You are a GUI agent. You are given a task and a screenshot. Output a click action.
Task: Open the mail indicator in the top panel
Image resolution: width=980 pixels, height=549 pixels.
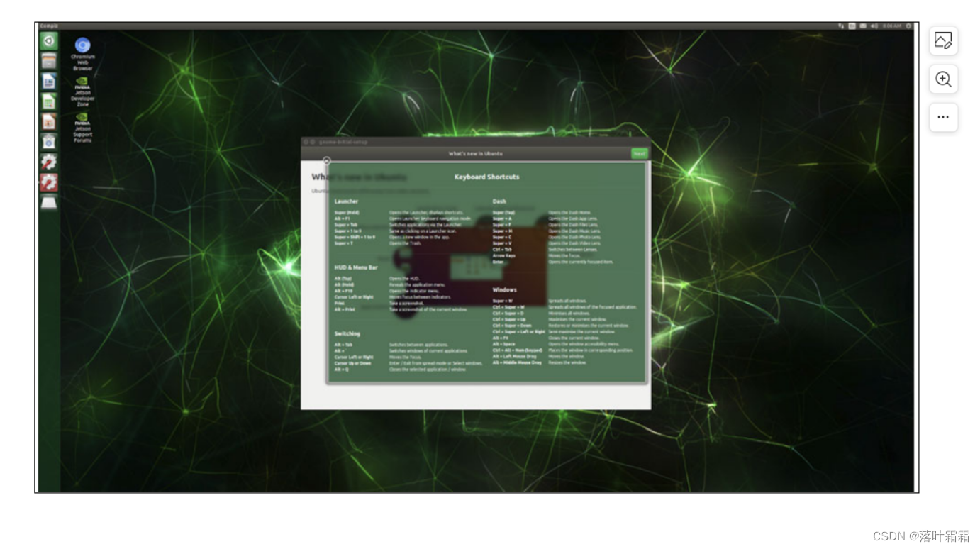pyautogui.click(x=863, y=26)
